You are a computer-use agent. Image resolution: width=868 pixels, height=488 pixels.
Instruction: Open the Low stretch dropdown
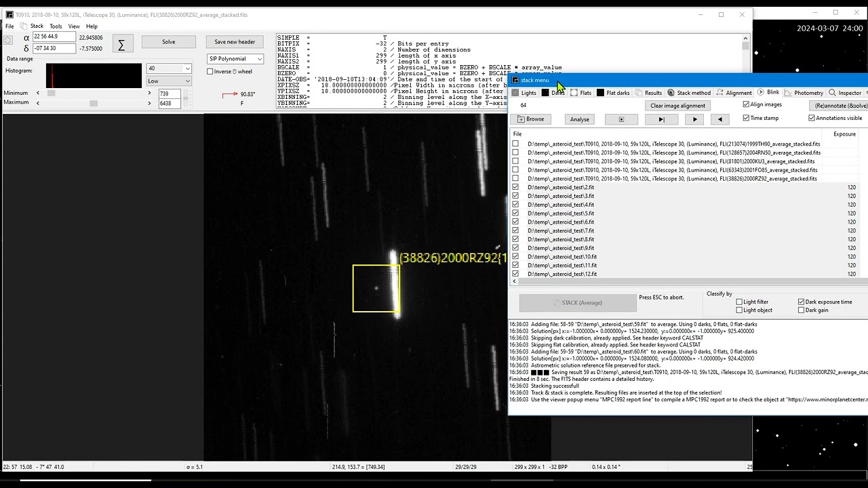(170, 81)
